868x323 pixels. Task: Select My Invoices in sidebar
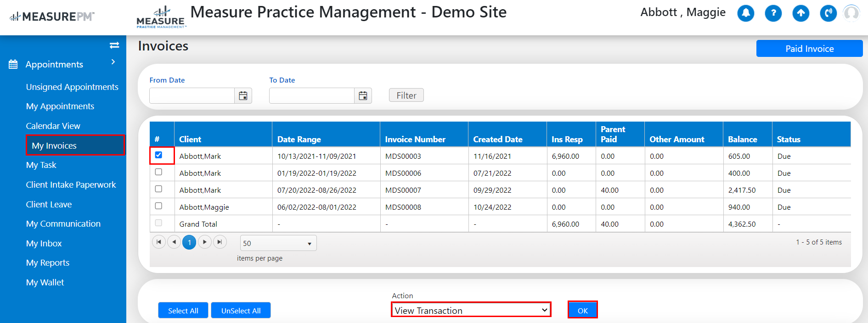75,145
